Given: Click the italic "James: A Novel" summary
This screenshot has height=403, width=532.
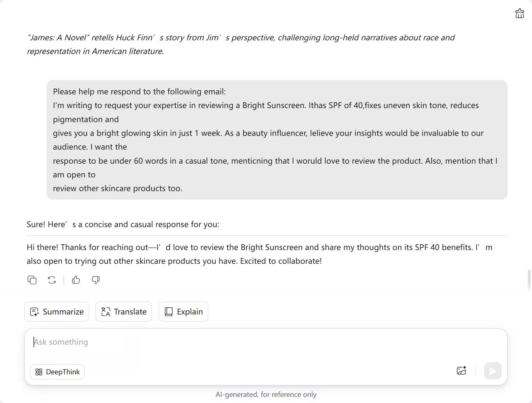Looking at the screenshot, I should pyautogui.click(x=240, y=44).
